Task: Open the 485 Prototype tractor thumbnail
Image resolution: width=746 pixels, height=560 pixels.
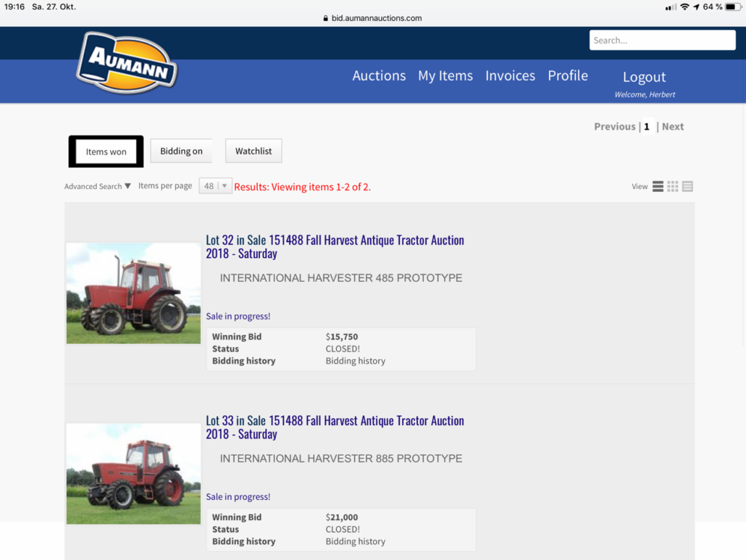Action: point(133,293)
